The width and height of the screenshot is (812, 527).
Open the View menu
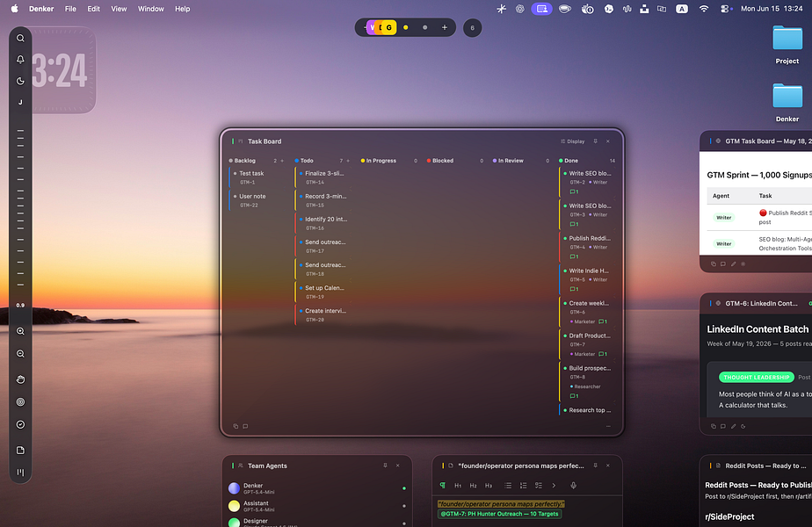coord(119,9)
